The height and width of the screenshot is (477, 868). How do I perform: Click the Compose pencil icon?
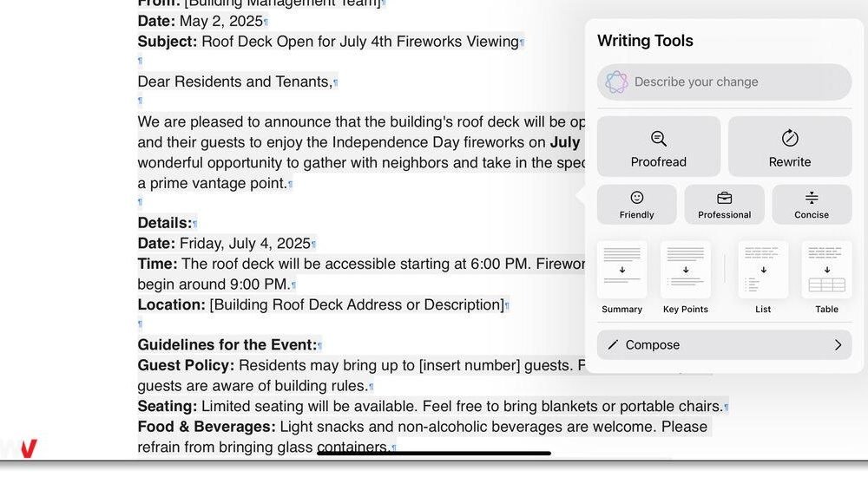coord(613,345)
